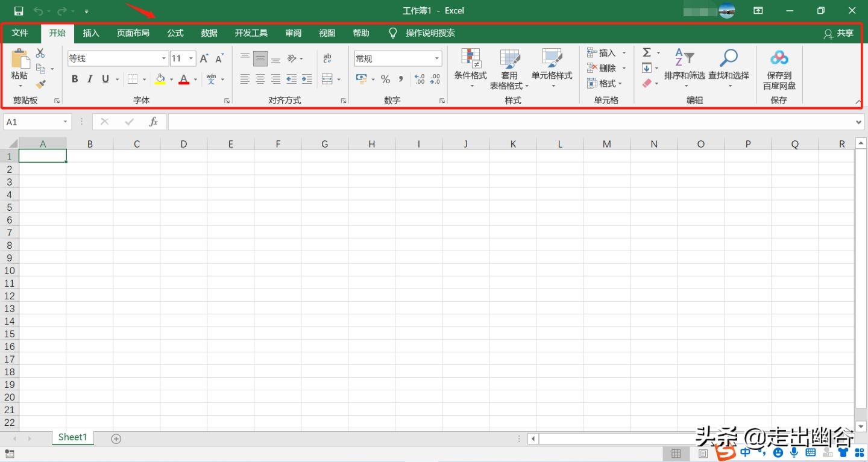The width and height of the screenshot is (868, 462).
Task: Open the font name 等线 dropdown
Action: pyautogui.click(x=164, y=58)
